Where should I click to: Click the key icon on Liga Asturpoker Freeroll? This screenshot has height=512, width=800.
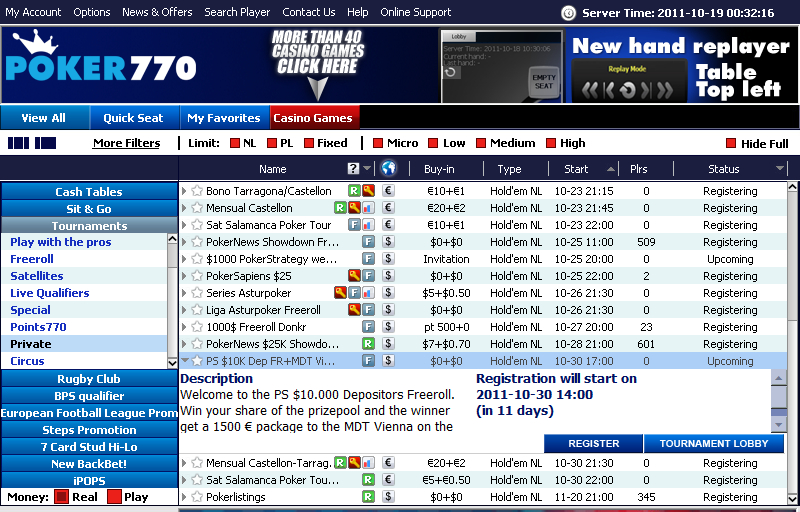click(354, 310)
